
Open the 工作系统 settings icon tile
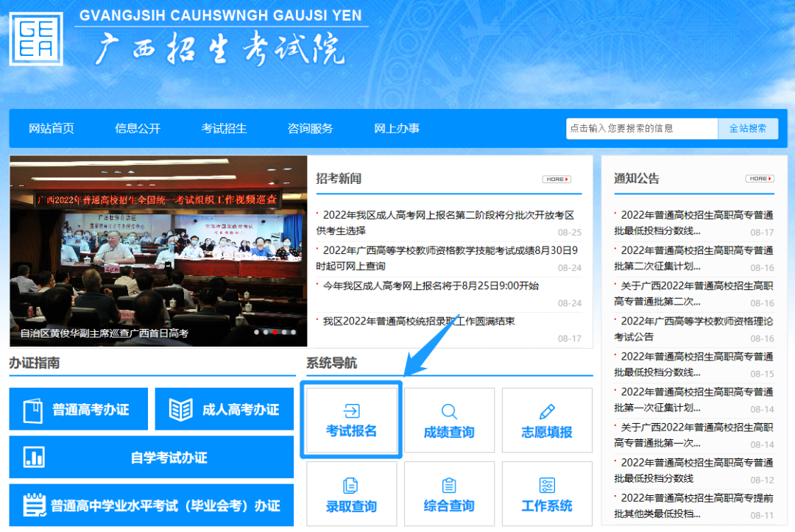pyautogui.click(x=547, y=486)
